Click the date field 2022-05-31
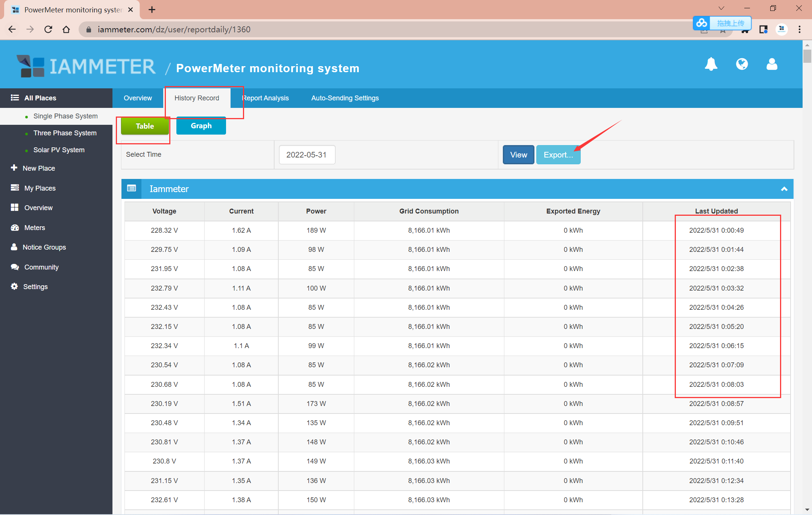The image size is (812, 515). point(307,154)
